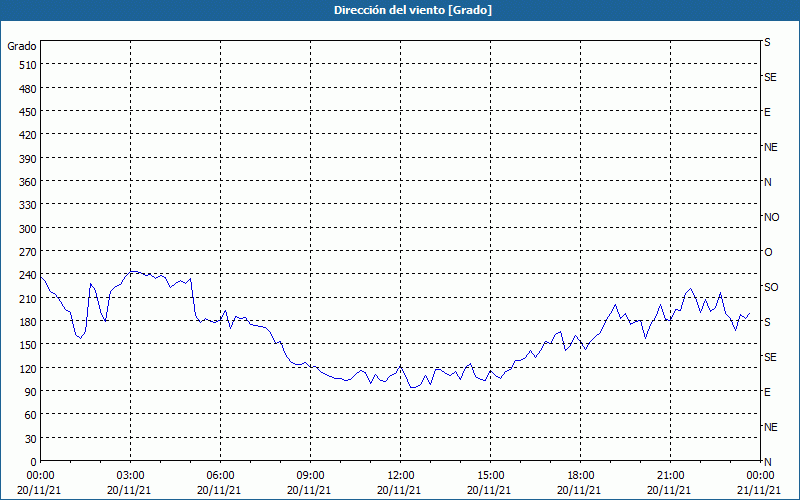
Task: Select the 510 y-axis value
Action: [x=28, y=65]
